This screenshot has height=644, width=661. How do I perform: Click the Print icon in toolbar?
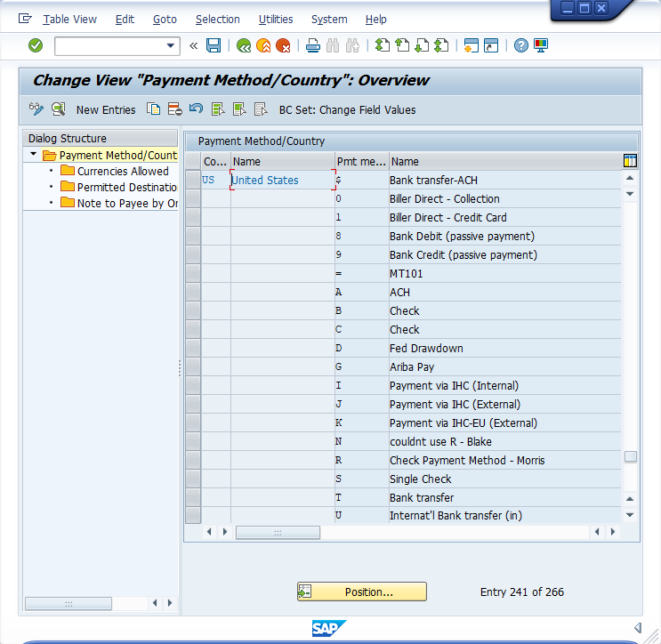(312, 45)
